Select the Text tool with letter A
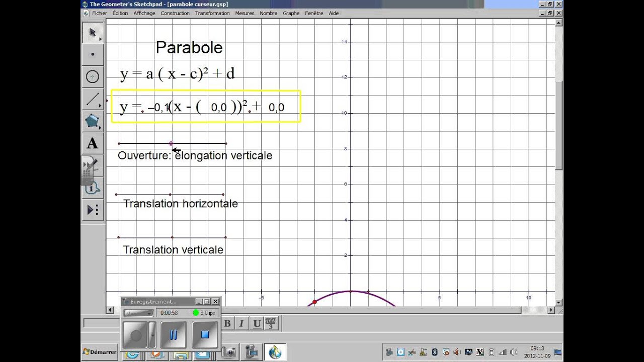Viewport: 644px width, 362px height. pos(93,143)
